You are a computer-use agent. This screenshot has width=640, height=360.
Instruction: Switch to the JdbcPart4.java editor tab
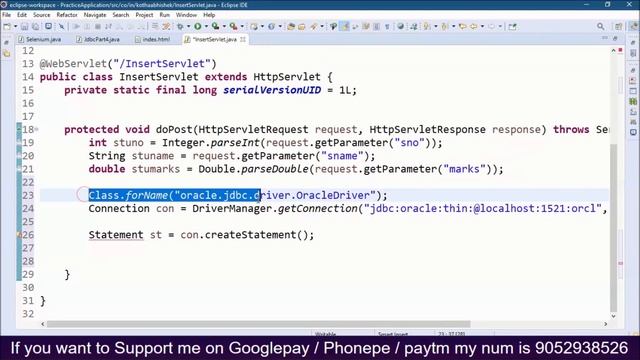click(98, 40)
